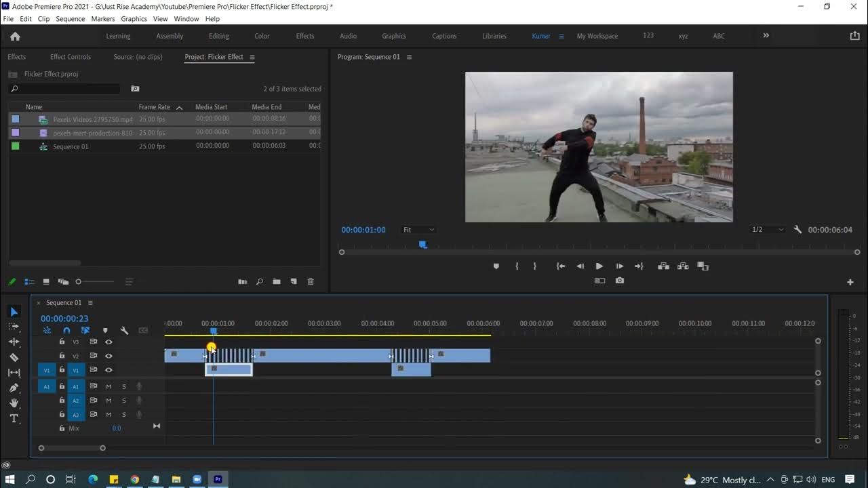The height and width of the screenshot is (488, 868).
Task: Select the Selection tool arrow
Action: [x=14, y=312]
